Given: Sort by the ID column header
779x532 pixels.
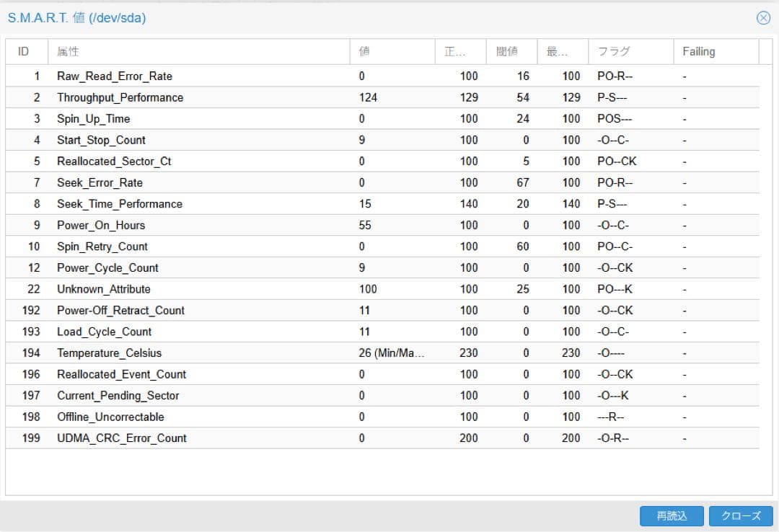Looking at the screenshot, I should (23, 52).
